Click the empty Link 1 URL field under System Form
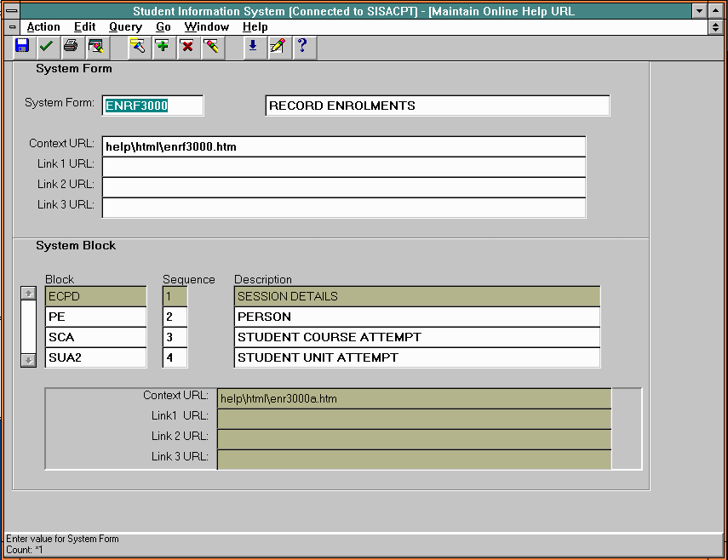The image size is (728, 560). (x=343, y=167)
